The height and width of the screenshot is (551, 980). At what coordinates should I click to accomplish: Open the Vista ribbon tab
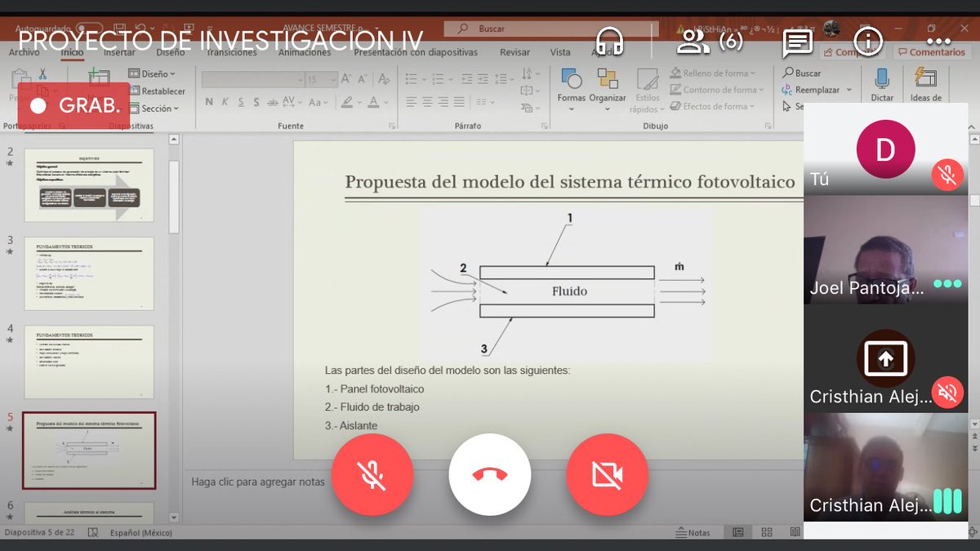tap(560, 52)
